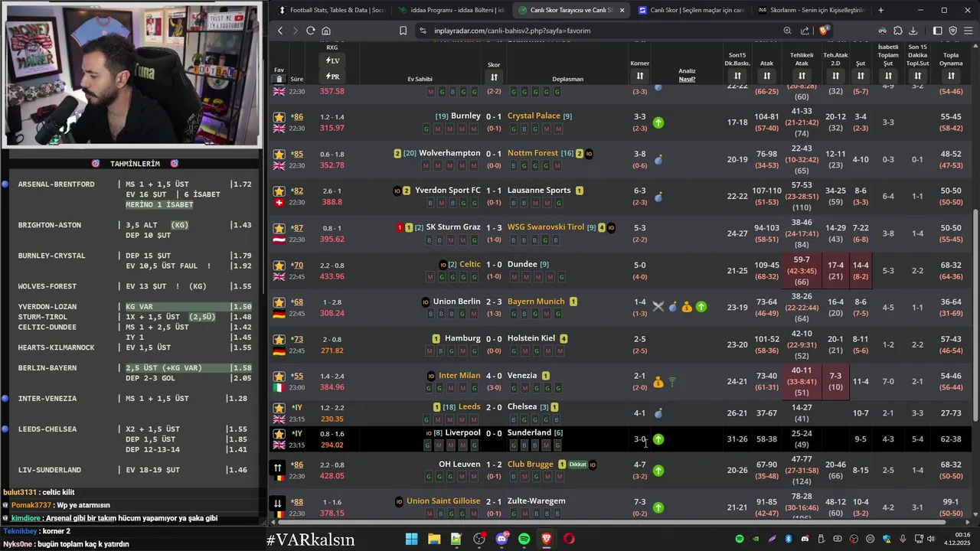Click the LV lightning button

332,60
